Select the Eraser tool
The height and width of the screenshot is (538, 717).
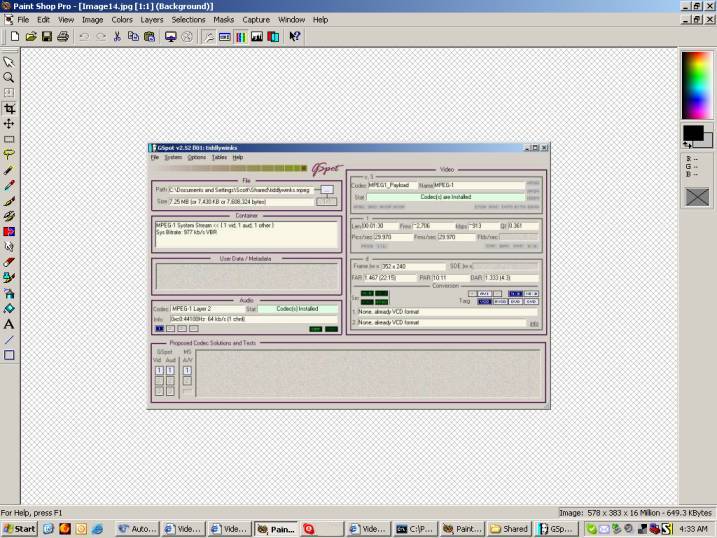(9, 262)
